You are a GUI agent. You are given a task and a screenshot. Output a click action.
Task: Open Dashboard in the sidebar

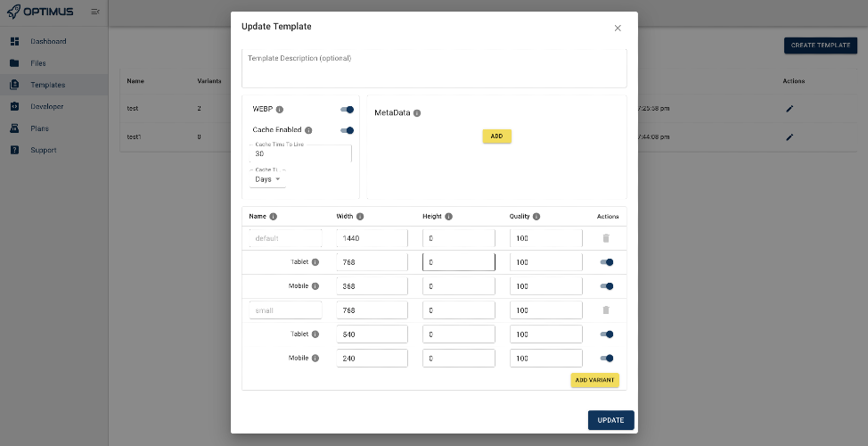[53, 42]
